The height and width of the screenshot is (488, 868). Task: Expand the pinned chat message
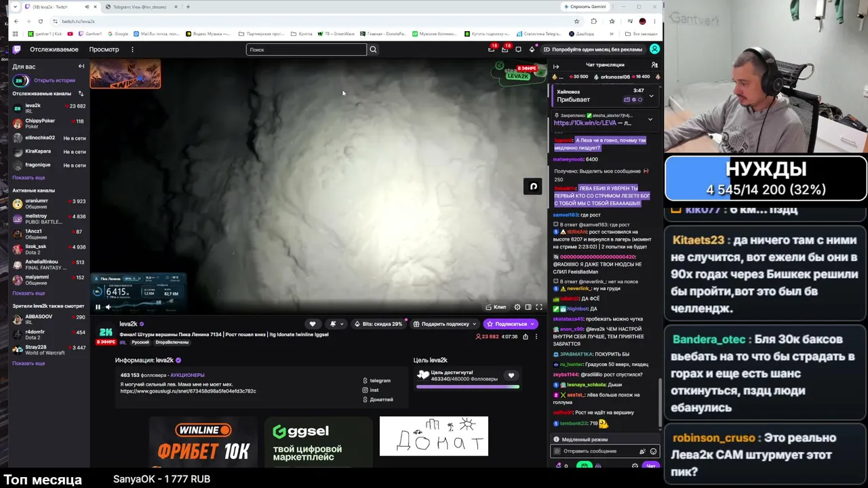pos(650,119)
